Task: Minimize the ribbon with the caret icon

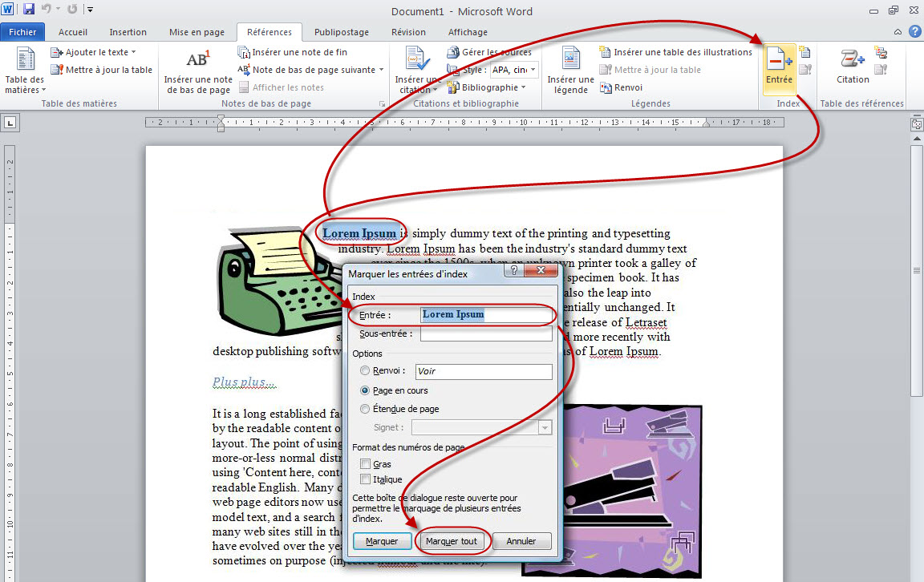Action: click(x=898, y=32)
